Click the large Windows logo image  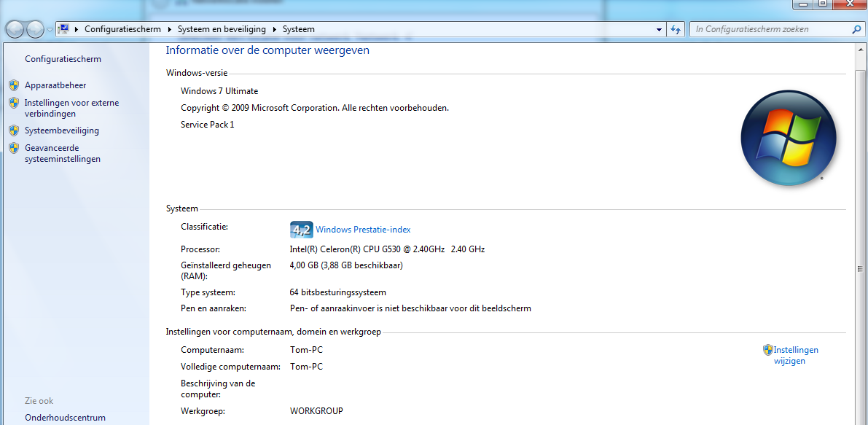(x=789, y=137)
